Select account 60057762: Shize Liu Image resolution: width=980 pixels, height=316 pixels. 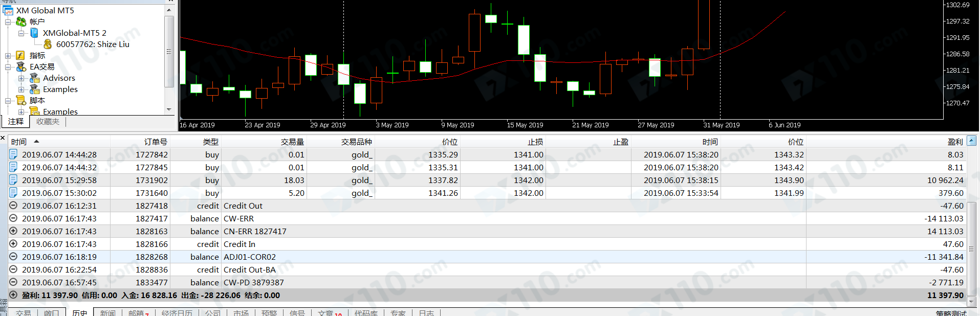click(93, 44)
